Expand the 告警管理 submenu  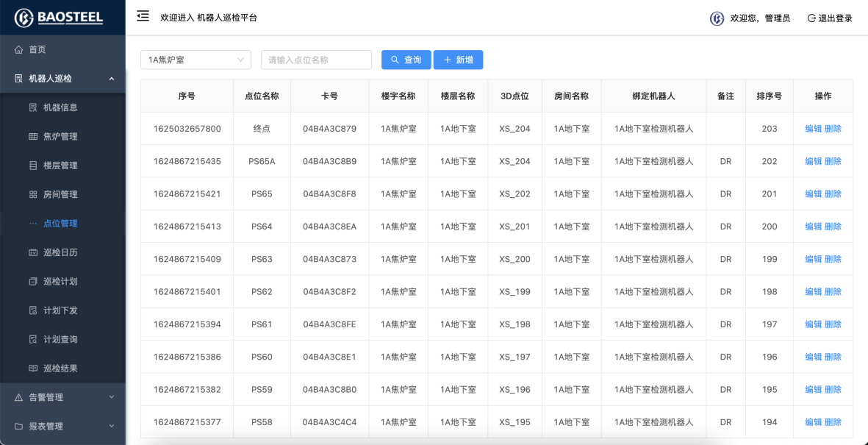[112, 397]
